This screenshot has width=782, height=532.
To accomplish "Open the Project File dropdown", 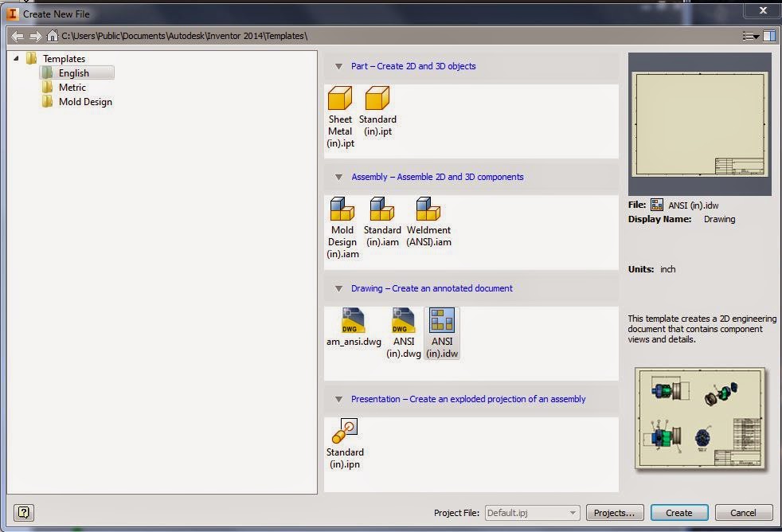I will 532,513.
